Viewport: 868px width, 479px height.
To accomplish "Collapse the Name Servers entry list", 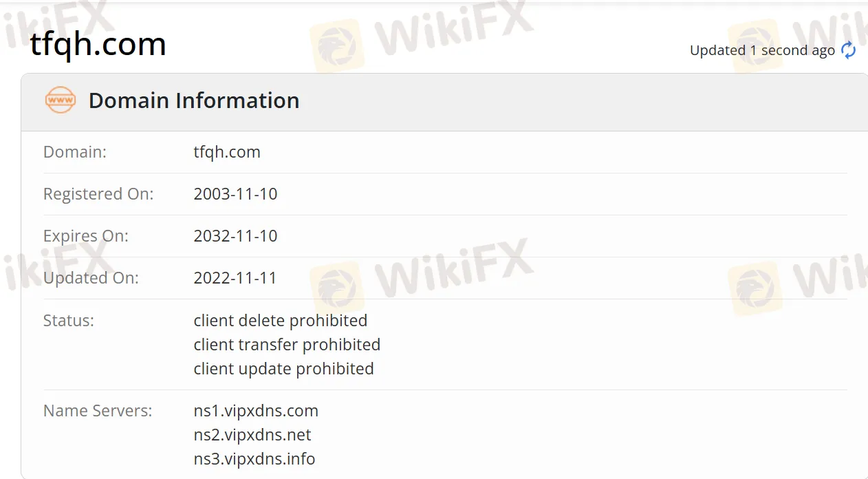I will point(98,410).
